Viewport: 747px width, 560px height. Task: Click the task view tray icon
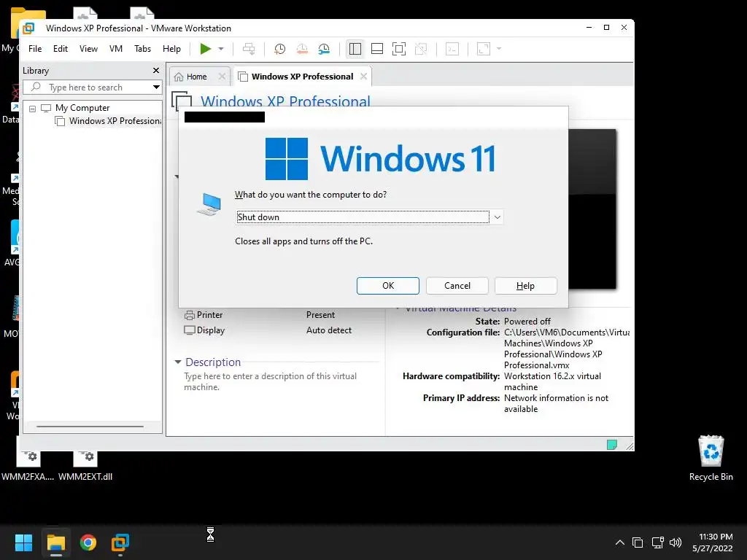point(638,542)
